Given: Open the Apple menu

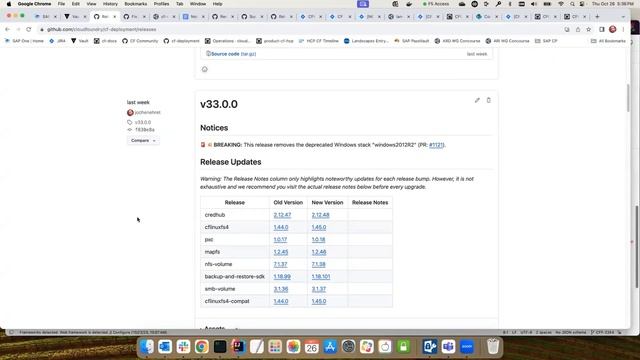Looking at the screenshot, I should tap(9, 4).
